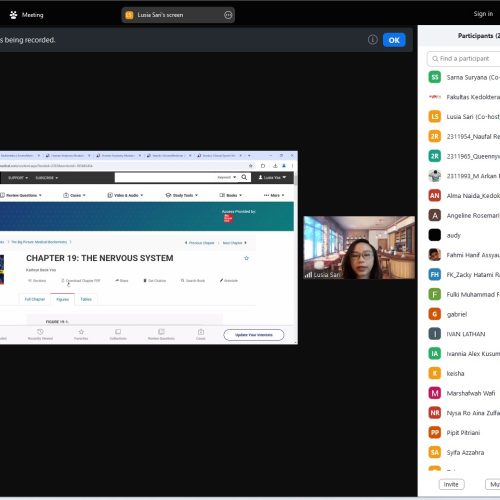Viewport: 500px width, 500px height.
Task: Click the Sign in link
Action: point(483,14)
